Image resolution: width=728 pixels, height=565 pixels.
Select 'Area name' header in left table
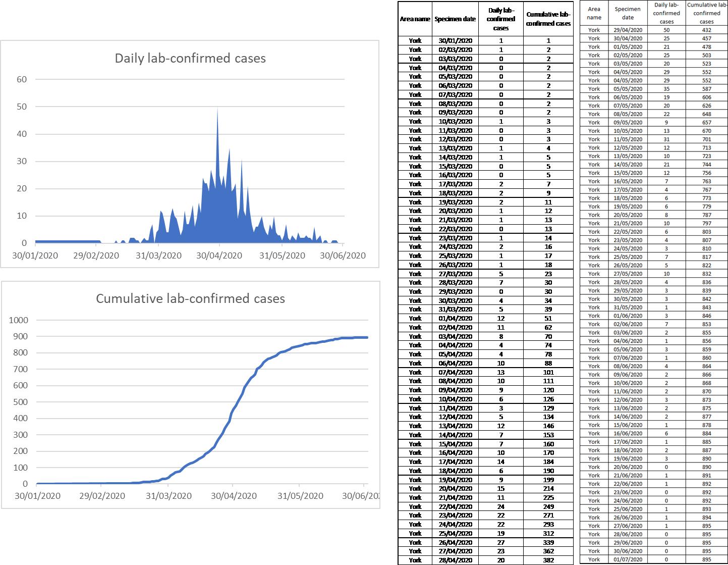415,19
